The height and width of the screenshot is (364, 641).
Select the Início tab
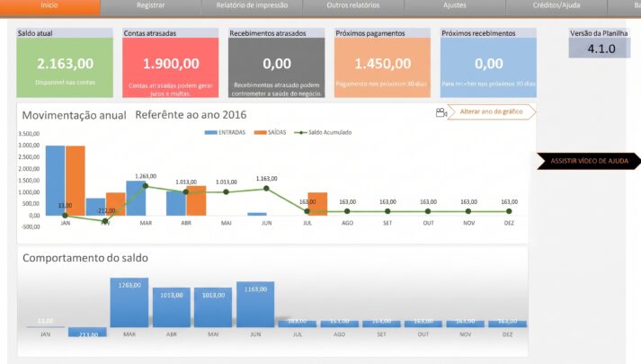click(x=49, y=7)
